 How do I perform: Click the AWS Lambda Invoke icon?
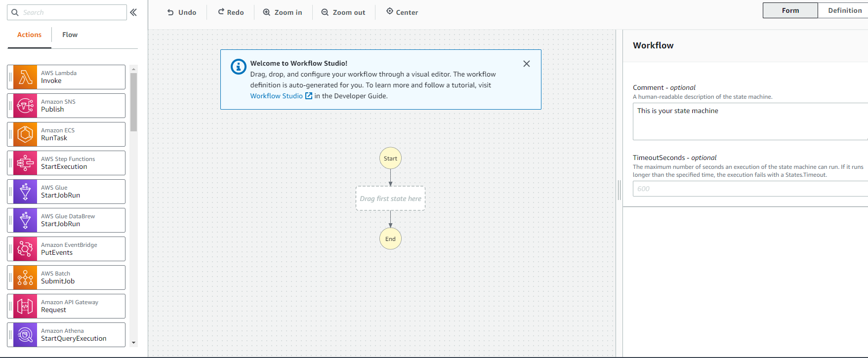[25, 77]
